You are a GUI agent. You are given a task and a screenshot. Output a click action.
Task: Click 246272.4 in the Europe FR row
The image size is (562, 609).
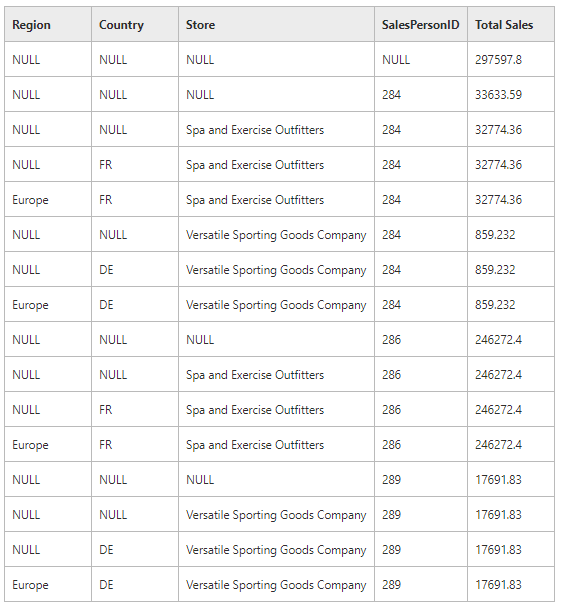511,444
